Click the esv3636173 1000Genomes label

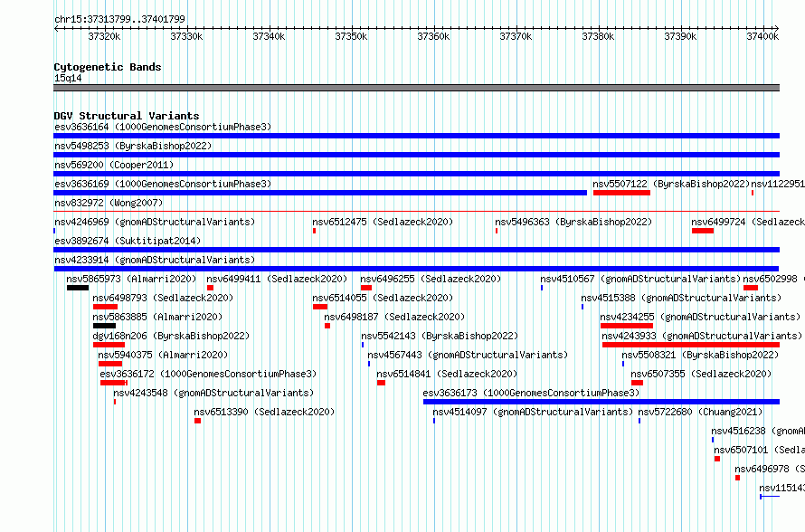click(531, 393)
